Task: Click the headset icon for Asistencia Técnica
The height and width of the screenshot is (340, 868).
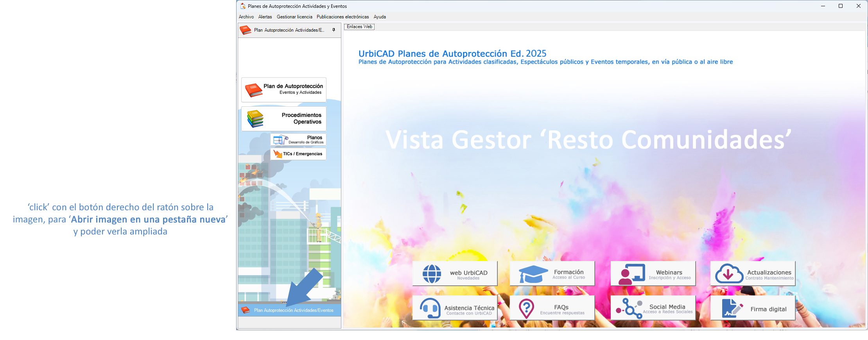Action: pyautogui.click(x=430, y=308)
